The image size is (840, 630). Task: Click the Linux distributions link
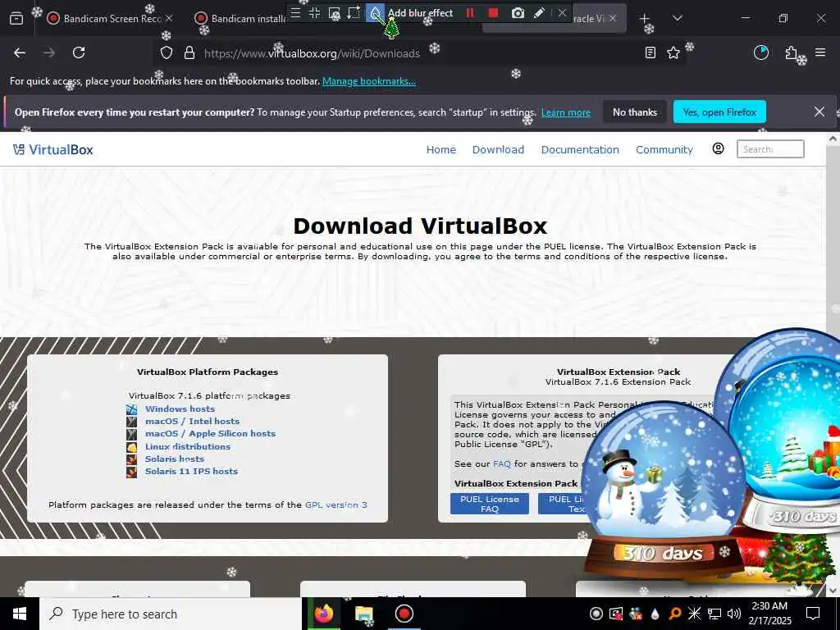pyautogui.click(x=188, y=446)
